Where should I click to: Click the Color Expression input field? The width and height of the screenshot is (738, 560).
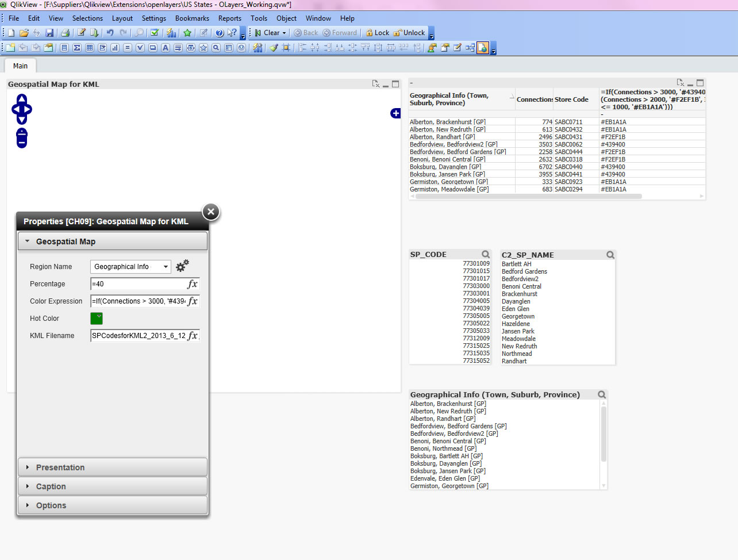(x=139, y=301)
